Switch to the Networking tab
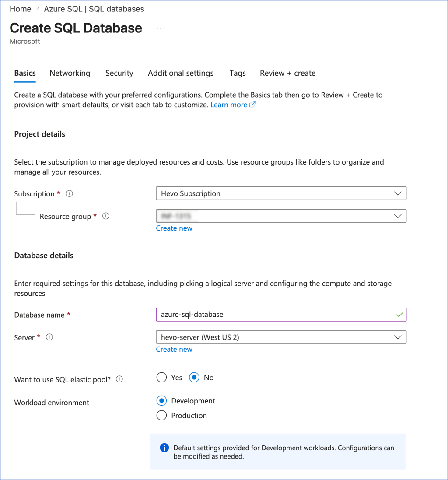Viewport: 448px width, 480px height. pos(70,73)
